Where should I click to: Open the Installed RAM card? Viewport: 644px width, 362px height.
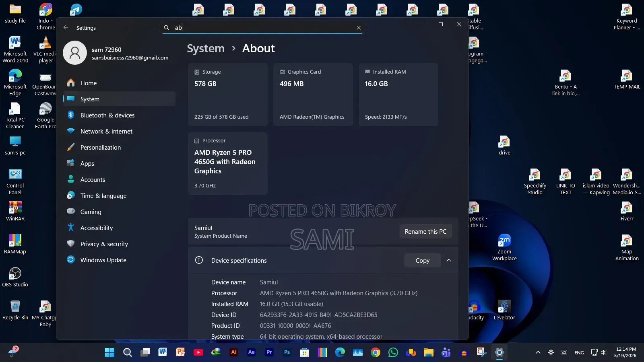tap(398, 95)
